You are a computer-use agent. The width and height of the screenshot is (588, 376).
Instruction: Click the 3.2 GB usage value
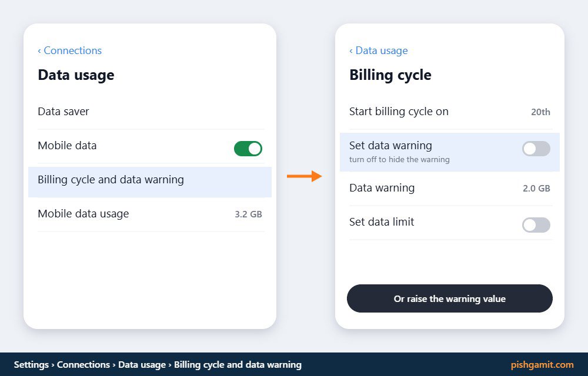(248, 214)
